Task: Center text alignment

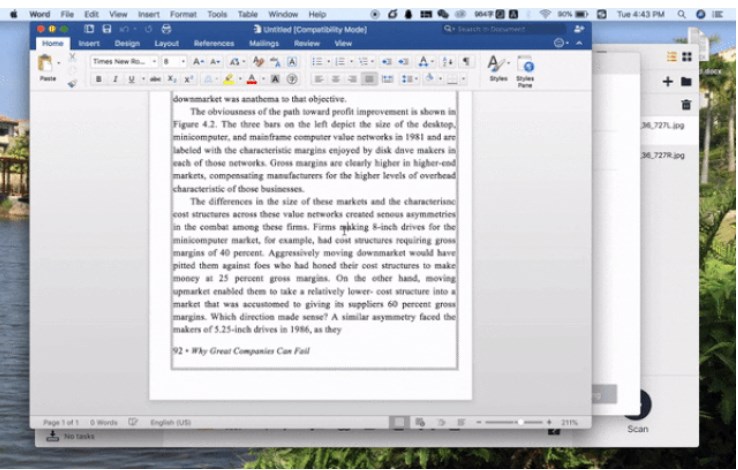Action: click(336, 79)
